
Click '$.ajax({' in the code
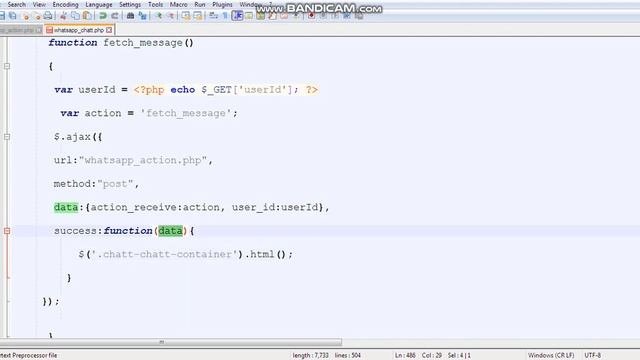pyautogui.click(x=78, y=137)
